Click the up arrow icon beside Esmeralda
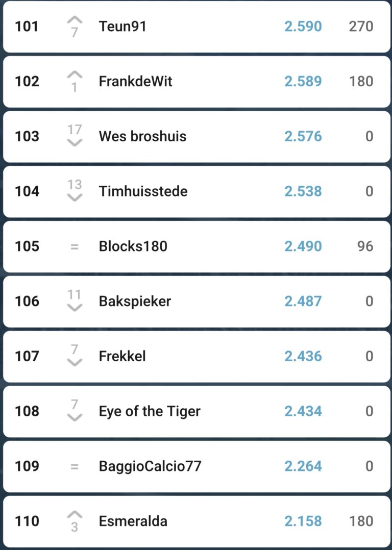Screen dimensions: 392x550 (75, 514)
